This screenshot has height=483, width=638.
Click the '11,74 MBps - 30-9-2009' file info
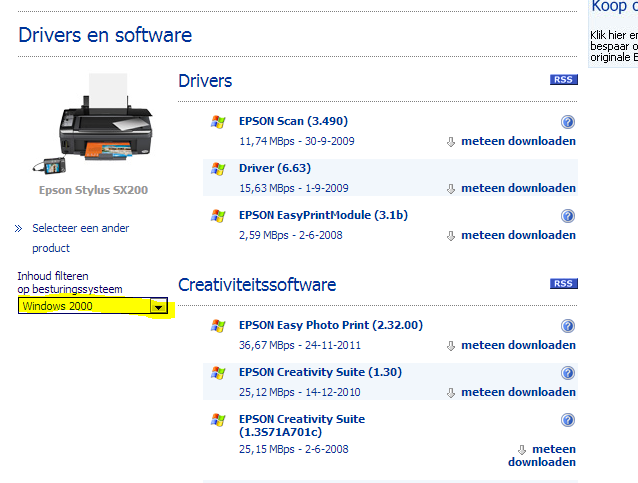297,141
